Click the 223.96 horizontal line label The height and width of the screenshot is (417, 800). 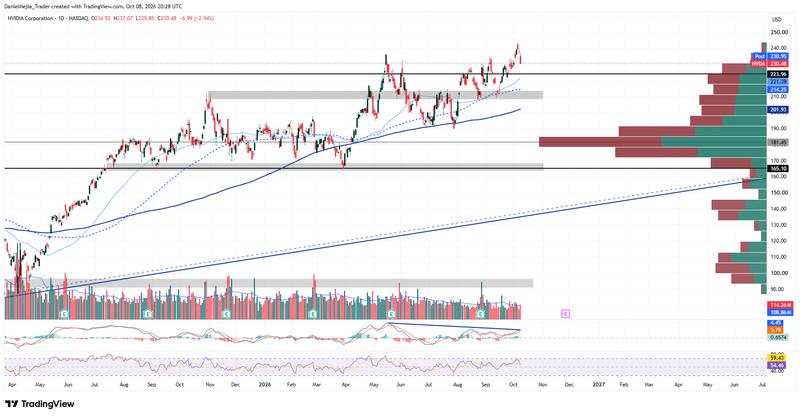[778, 74]
